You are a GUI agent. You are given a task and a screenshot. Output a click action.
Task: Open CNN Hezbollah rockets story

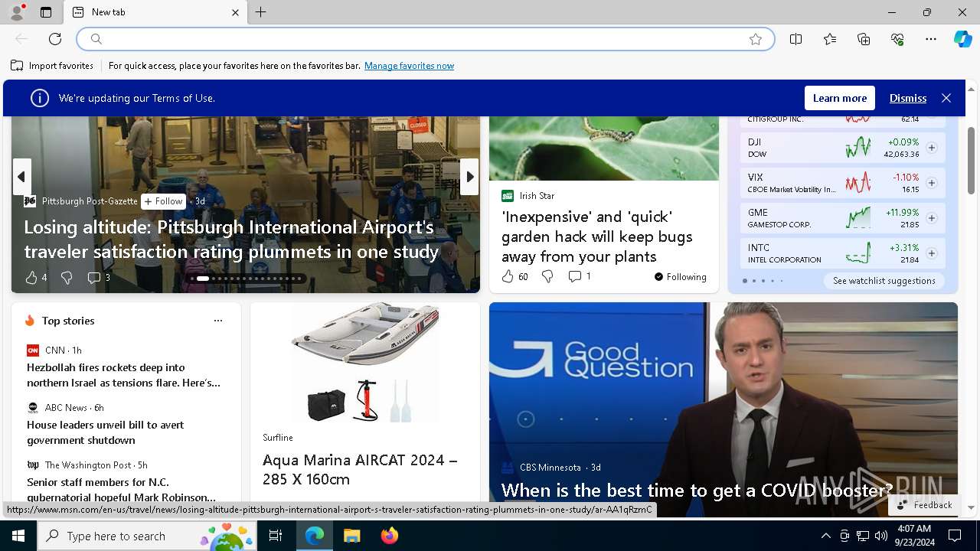[123, 375]
